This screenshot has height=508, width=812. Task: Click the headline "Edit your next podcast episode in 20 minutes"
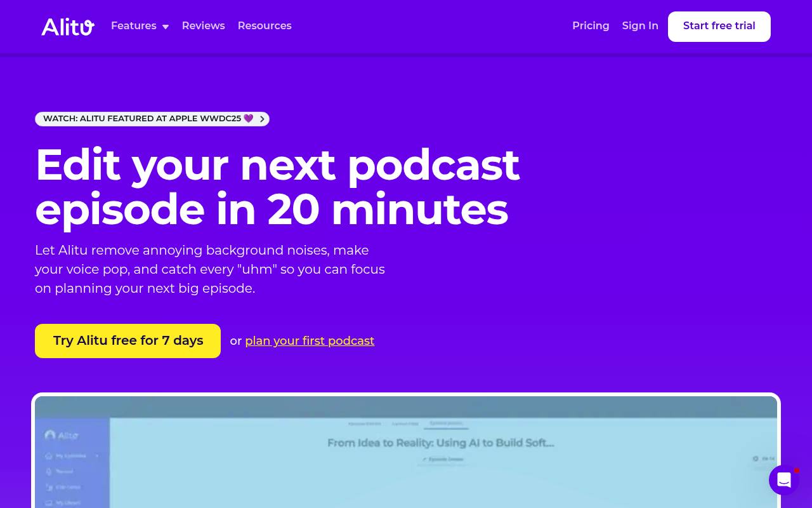pos(277,187)
